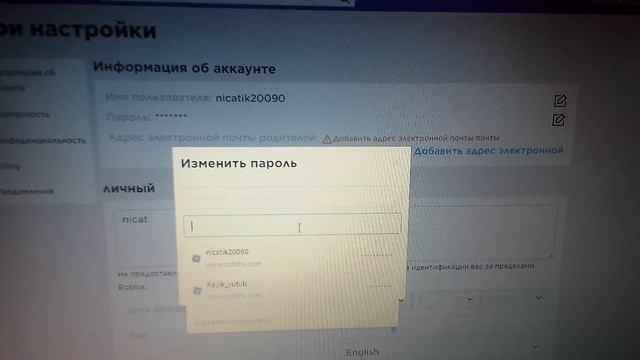Choose saved login nicatik20090 from autofill list

[292, 258]
